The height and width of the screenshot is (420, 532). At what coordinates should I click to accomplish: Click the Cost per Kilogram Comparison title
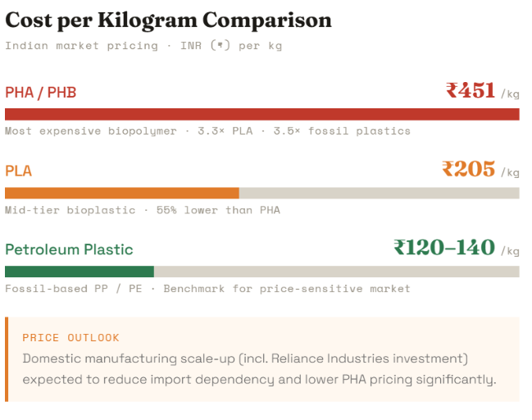click(168, 20)
